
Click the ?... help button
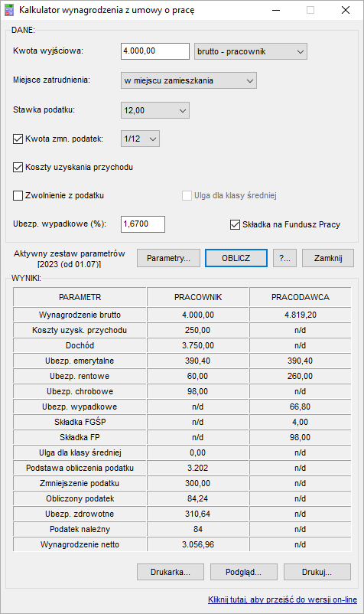284,258
